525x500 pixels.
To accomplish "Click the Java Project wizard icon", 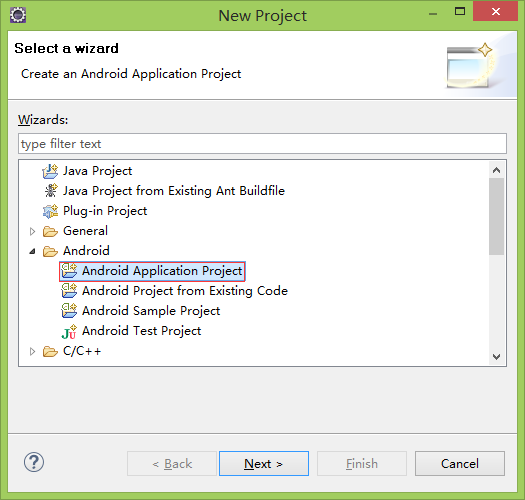I will (50, 171).
